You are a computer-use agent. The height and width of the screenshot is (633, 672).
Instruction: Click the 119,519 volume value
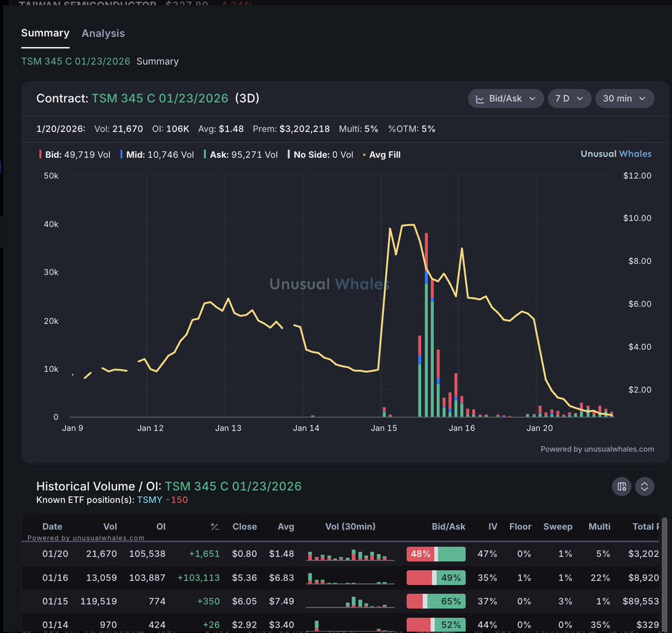(99, 601)
